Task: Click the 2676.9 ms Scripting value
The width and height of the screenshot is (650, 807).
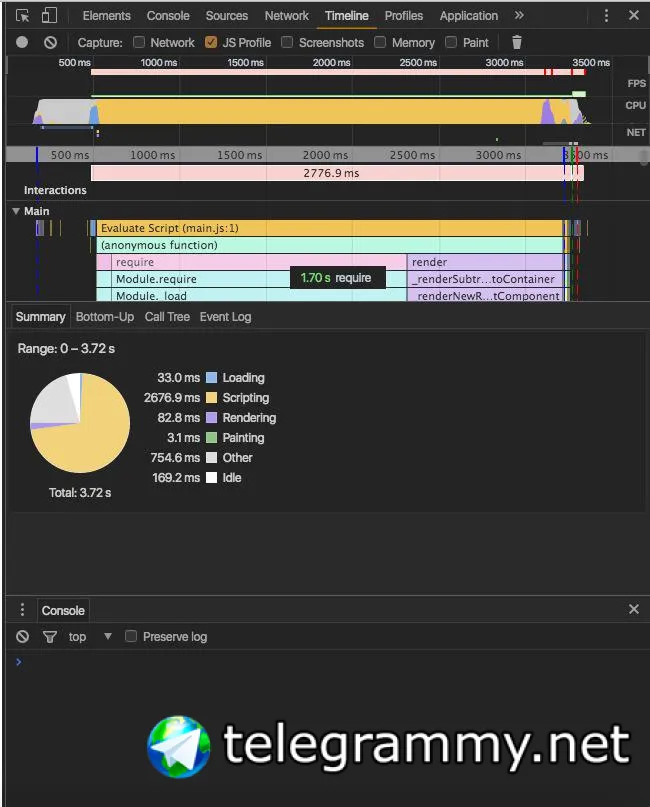Action: coord(171,398)
